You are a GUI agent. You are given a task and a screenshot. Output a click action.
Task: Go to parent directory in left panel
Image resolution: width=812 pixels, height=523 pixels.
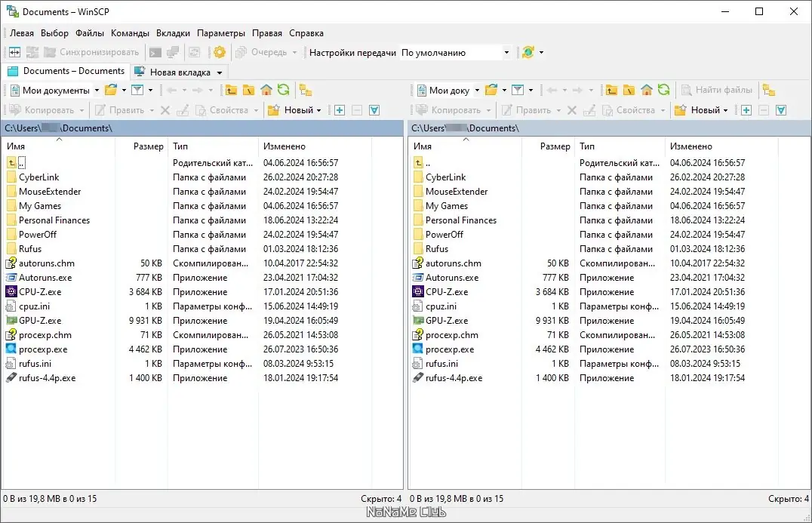(231, 90)
